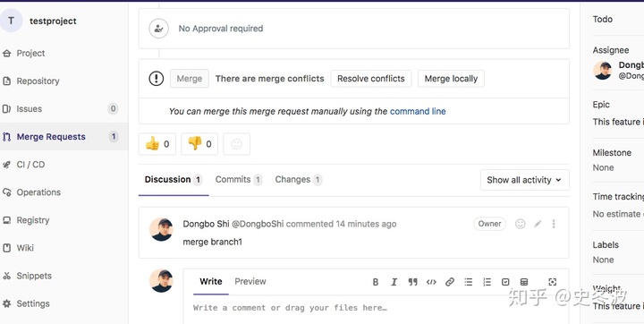This screenshot has width=644, height=324.
Task: Give a thumbs up reaction
Action: click(x=157, y=144)
